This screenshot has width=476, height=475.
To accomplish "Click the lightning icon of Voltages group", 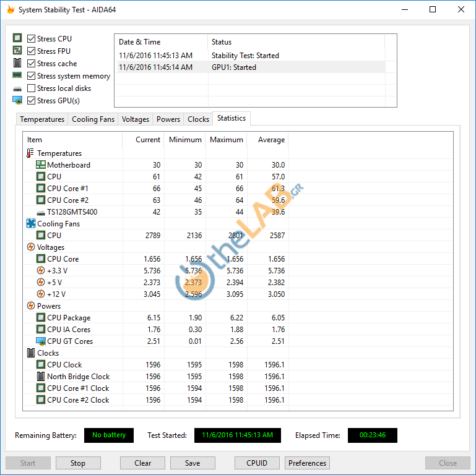I will click(x=31, y=247).
